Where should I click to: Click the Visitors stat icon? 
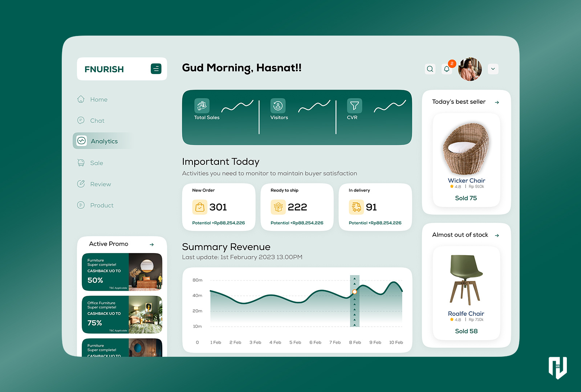[x=278, y=106]
